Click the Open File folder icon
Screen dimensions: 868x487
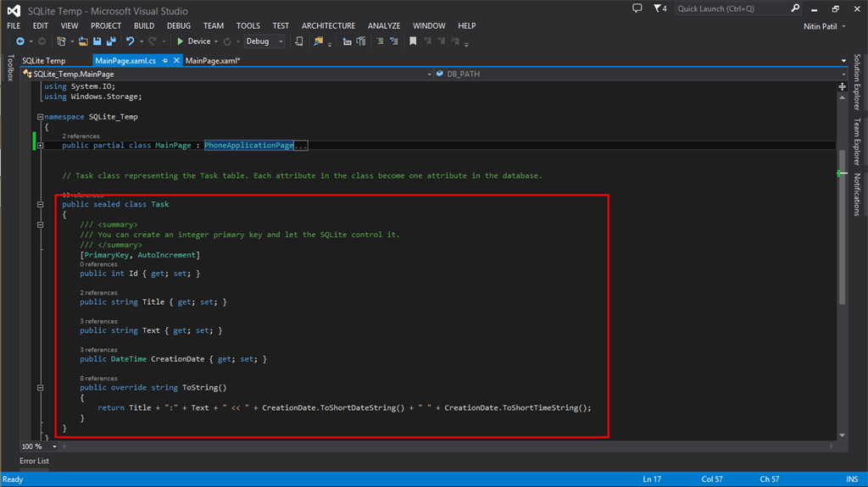[x=83, y=42]
